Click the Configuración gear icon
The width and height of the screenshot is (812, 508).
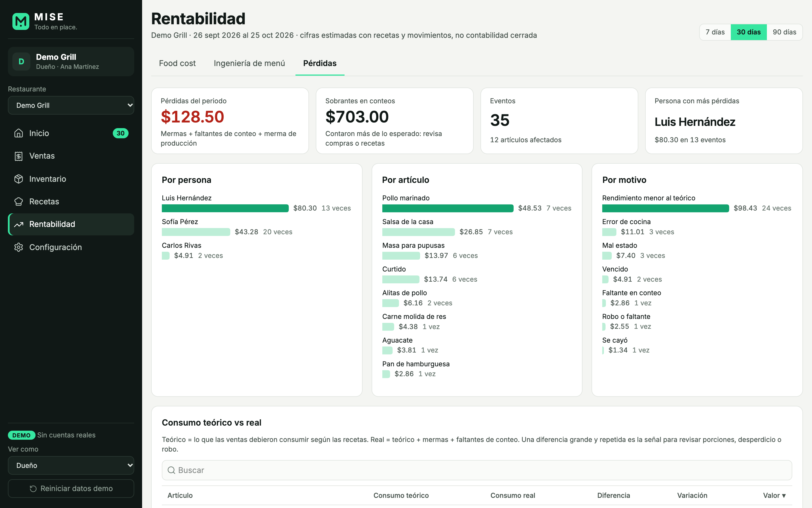point(19,247)
